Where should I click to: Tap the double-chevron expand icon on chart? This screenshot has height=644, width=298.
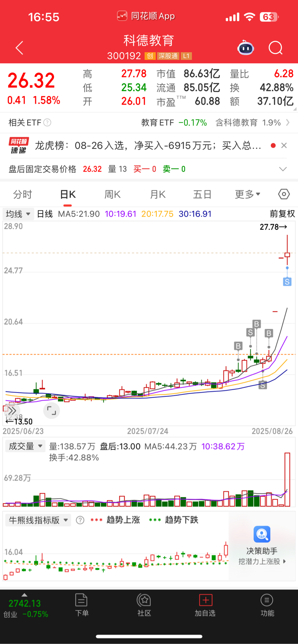[x=12, y=410]
